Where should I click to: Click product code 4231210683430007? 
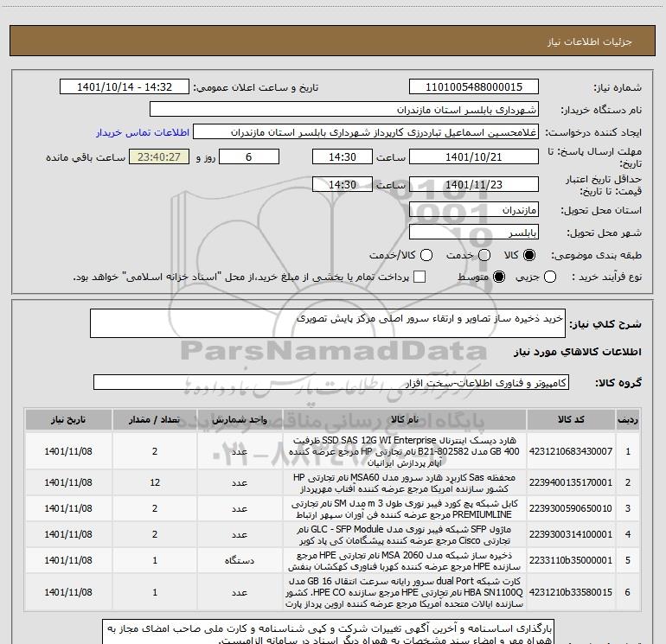click(571, 451)
